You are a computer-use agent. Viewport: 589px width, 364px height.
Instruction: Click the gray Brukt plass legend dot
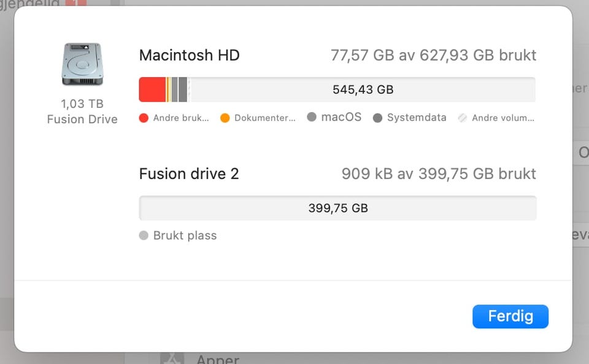144,235
